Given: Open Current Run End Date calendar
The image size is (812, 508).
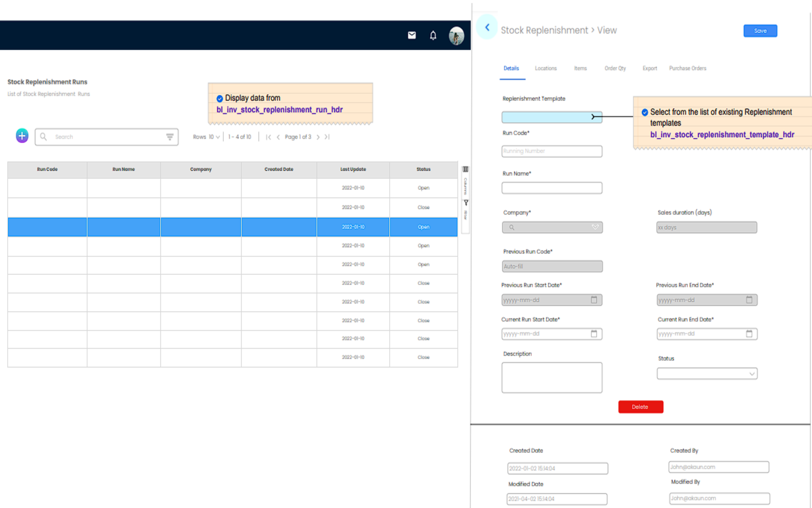Looking at the screenshot, I should [749, 334].
